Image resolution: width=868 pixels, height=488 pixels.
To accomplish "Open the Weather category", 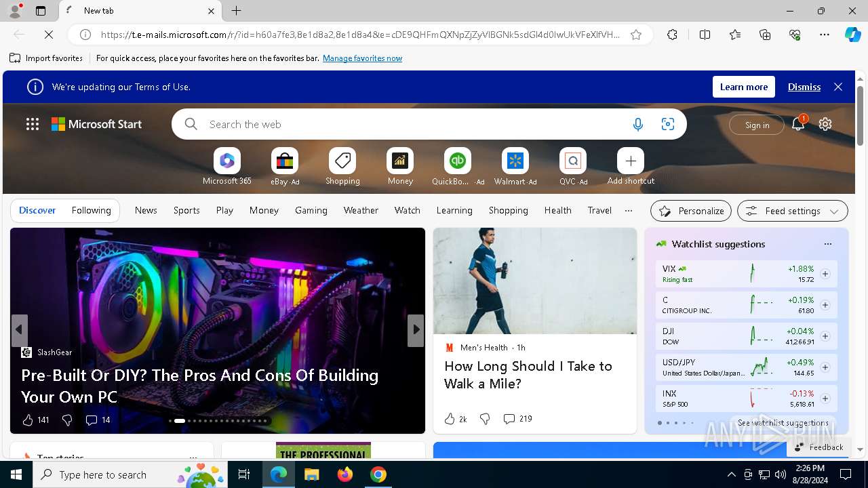I will point(361,210).
